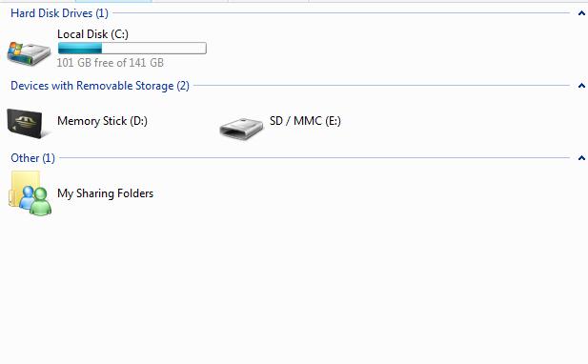Select the Local Disk (C:) drive icon
Screen dimensions: 588x364
(x=29, y=54)
